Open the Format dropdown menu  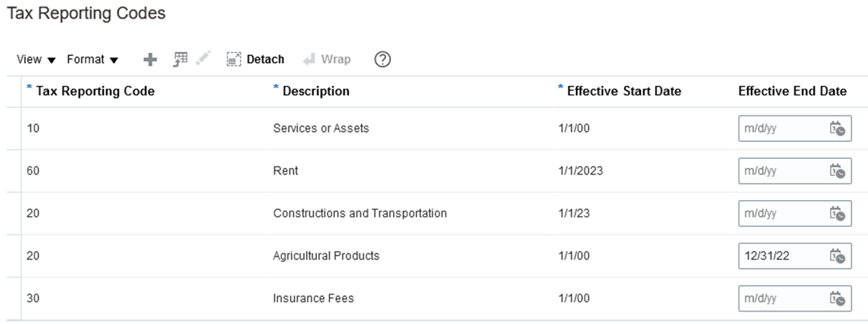(x=91, y=60)
